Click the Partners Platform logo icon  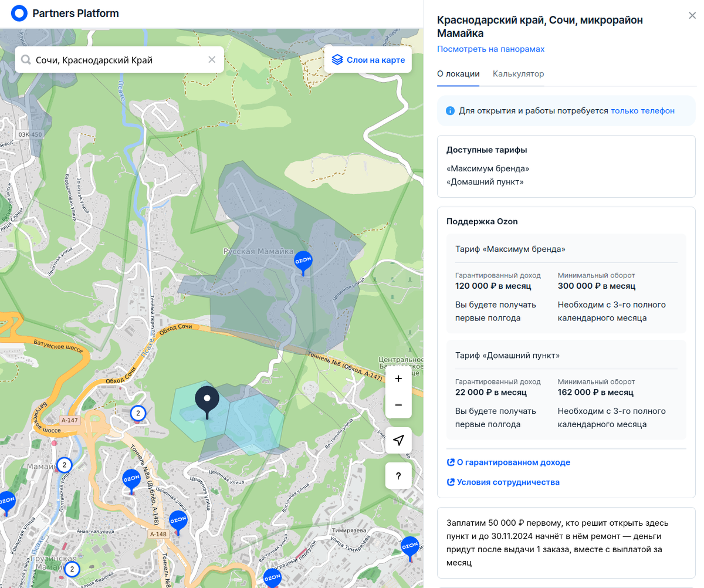(19, 13)
